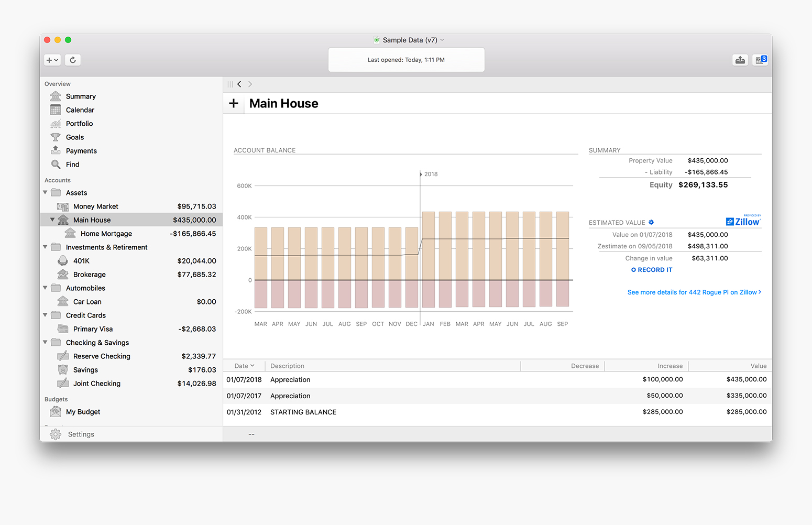Click the $269,133.55 Equity value
Screen dimensions: 812x525
[x=703, y=185]
